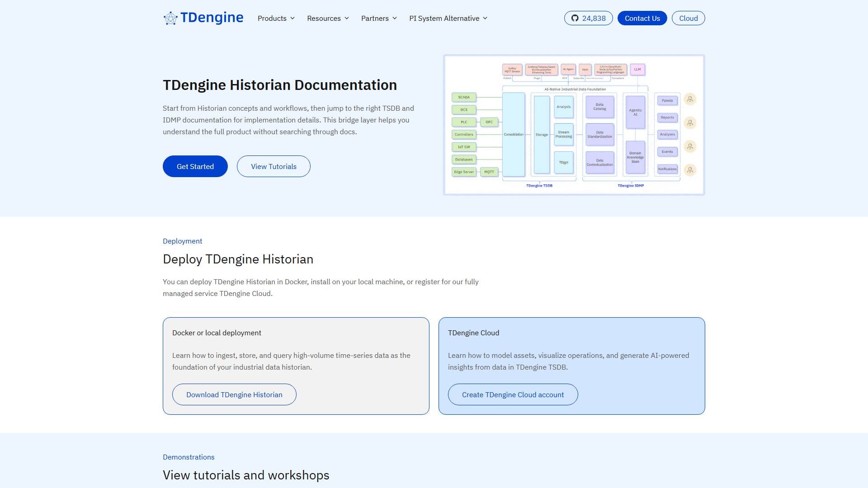Viewport: 868px width, 488px height.
Task: Open View Tutorials
Action: click(x=274, y=166)
